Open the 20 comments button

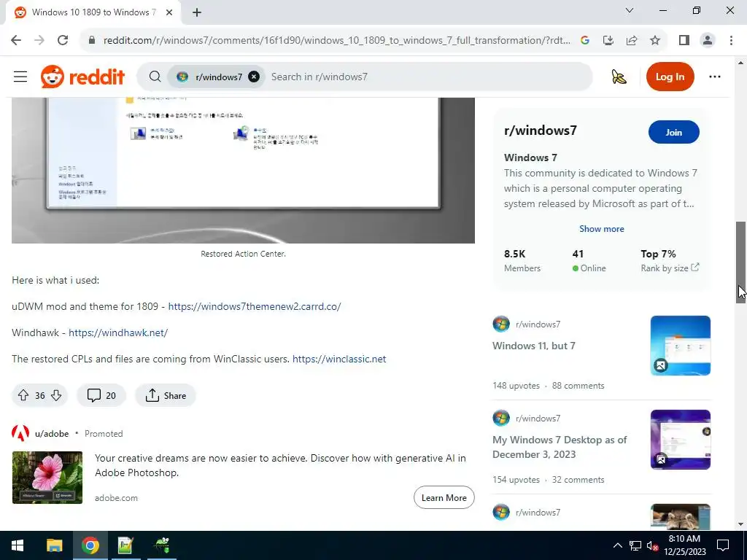coord(101,395)
